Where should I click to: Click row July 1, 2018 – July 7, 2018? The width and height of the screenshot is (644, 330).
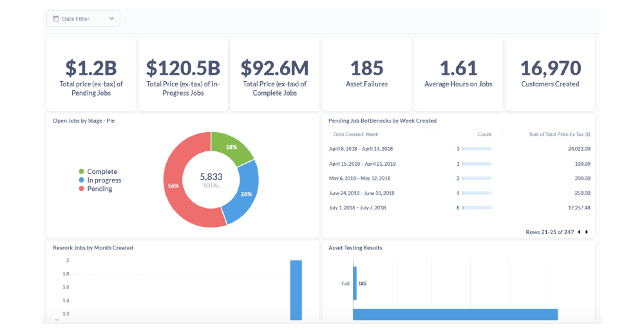tap(459, 208)
